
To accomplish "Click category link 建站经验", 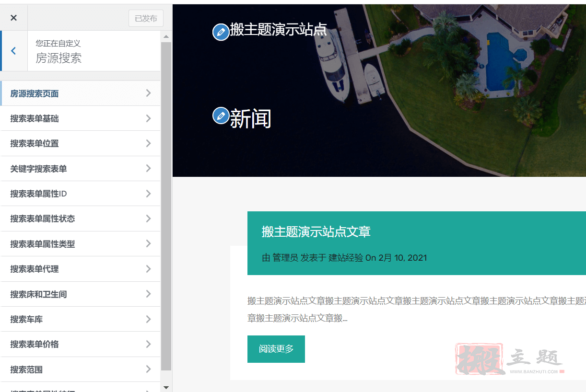I will coord(346,258).
